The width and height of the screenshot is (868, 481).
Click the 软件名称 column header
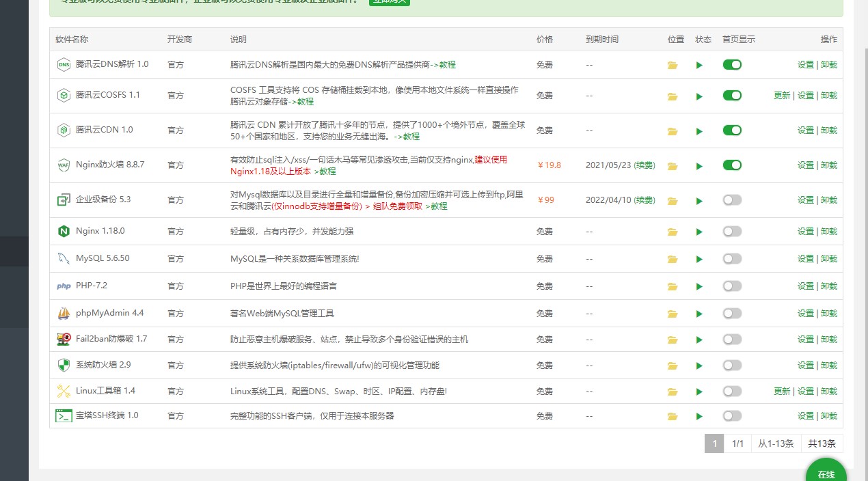point(72,40)
